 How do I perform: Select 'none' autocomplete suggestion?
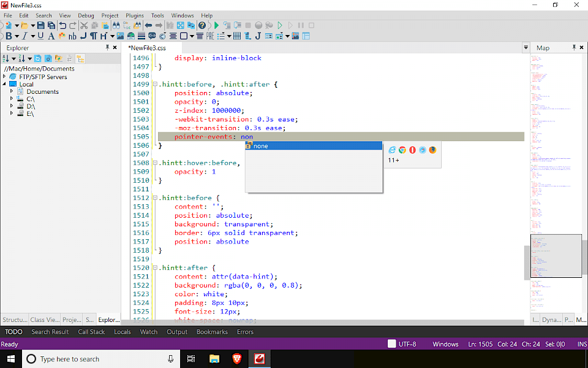(x=314, y=146)
